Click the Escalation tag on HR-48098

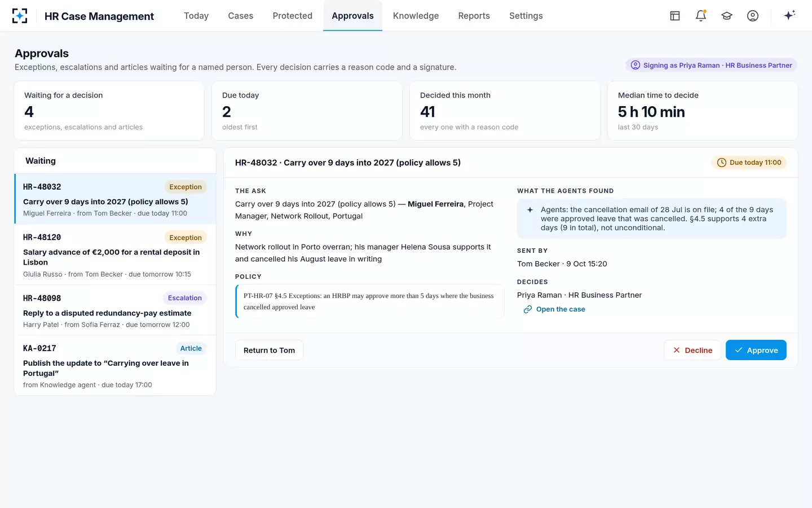(x=185, y=298)
